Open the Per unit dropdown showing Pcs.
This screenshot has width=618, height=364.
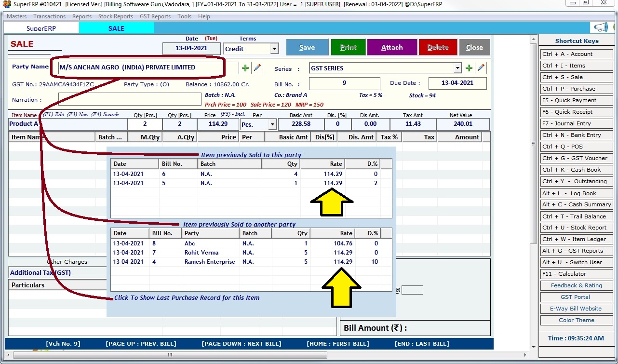pos(273,124)
